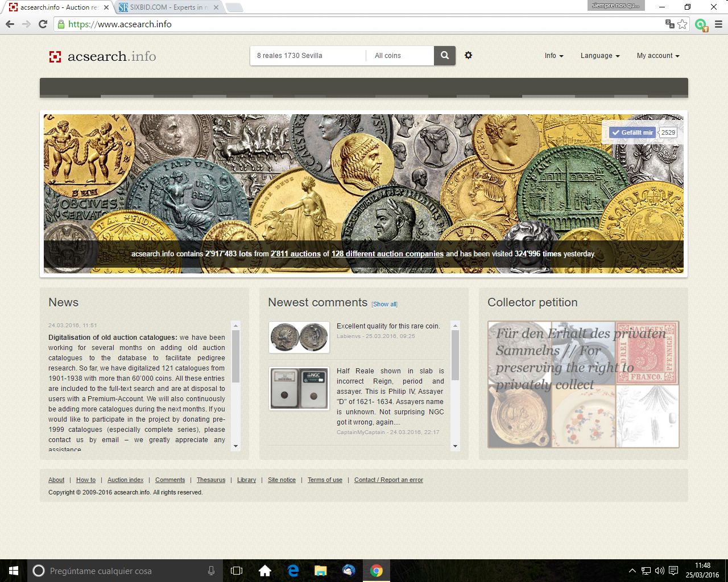Open search settings gear icon
This screenshot has width=728, height=582.
coord(468,55)
